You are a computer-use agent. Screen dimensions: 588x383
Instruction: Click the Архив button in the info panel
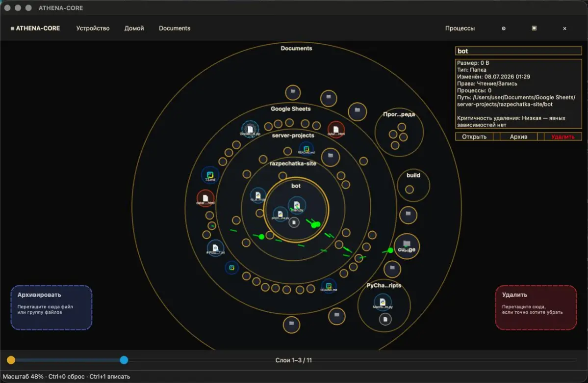(518, 137)
